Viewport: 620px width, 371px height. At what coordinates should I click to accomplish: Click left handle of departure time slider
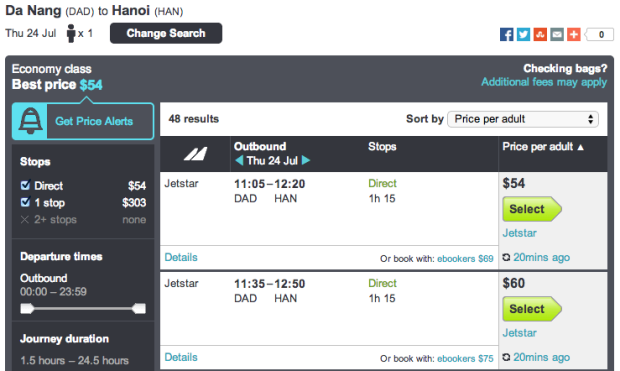coord(27,309)
